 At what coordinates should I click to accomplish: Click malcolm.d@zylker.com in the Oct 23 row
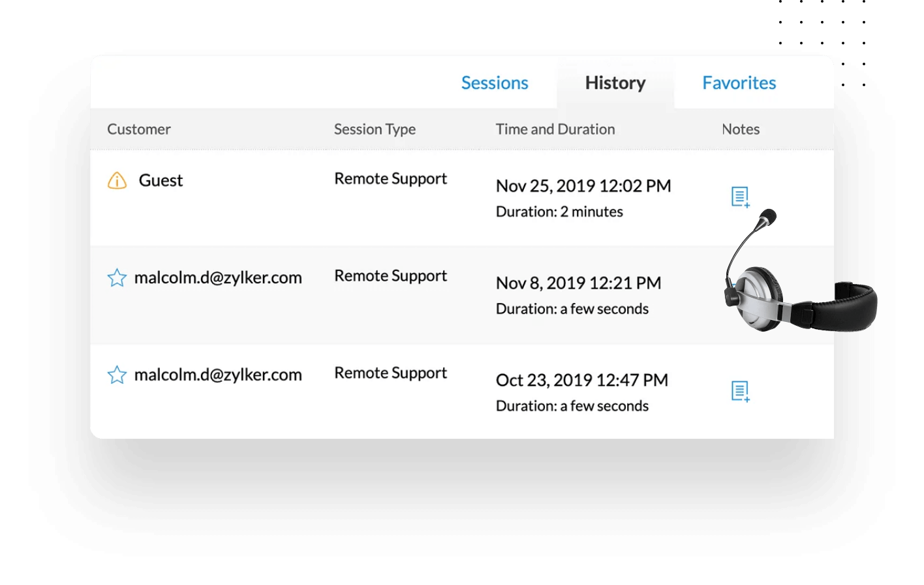click(218, 375)
